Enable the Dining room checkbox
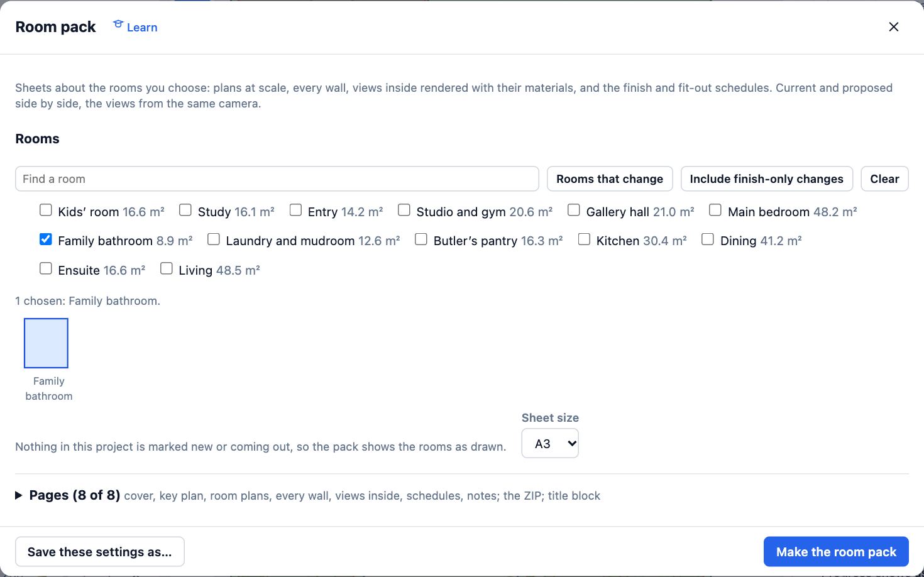This screenshot has width=924, height=577. click(x=708, y=239)
